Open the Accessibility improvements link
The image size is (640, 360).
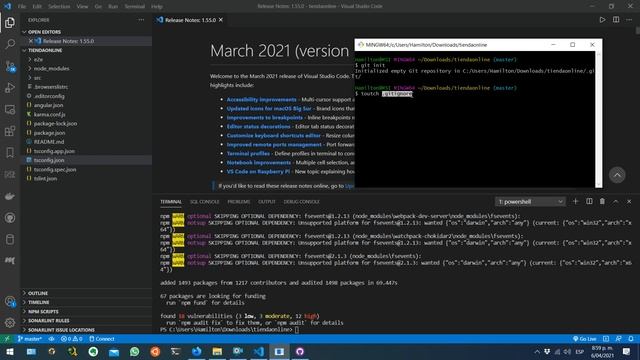[x=262, y=100]
